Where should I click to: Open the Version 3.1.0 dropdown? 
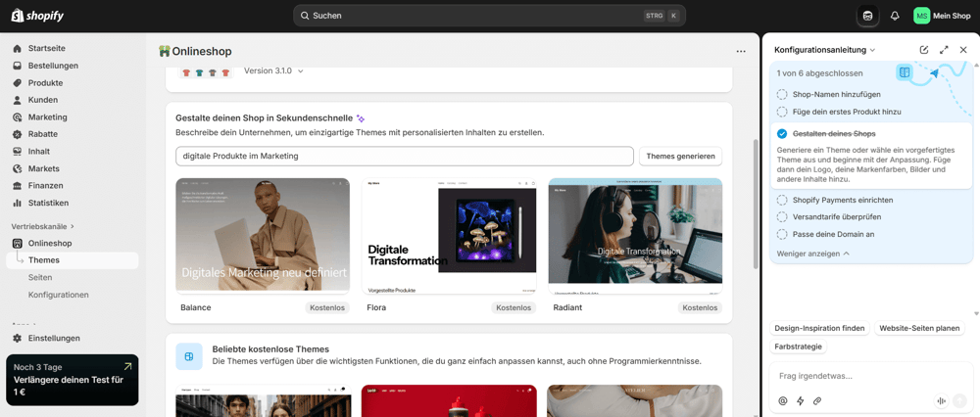[x=273, y=71]
